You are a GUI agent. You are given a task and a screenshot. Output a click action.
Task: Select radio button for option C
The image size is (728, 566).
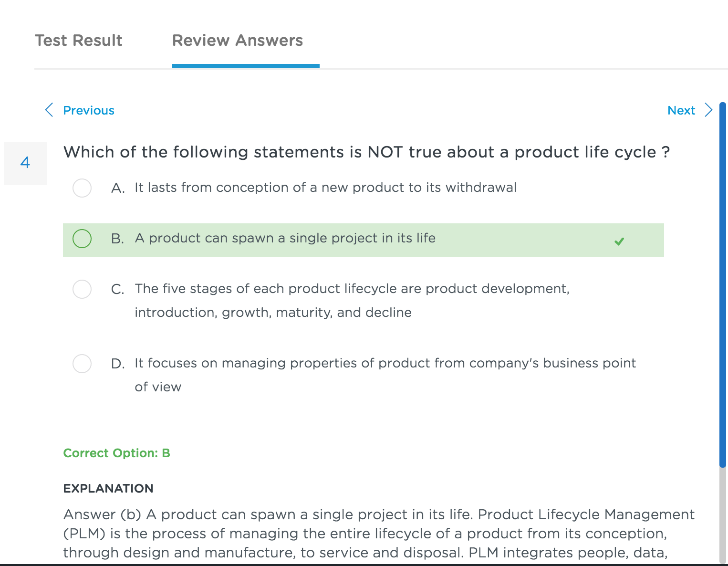point(82,289)
